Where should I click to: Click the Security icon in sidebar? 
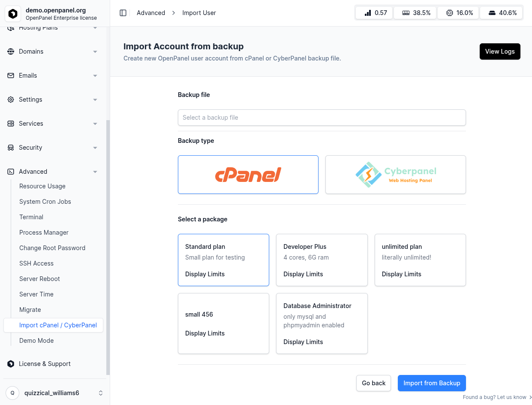[11, 148]
